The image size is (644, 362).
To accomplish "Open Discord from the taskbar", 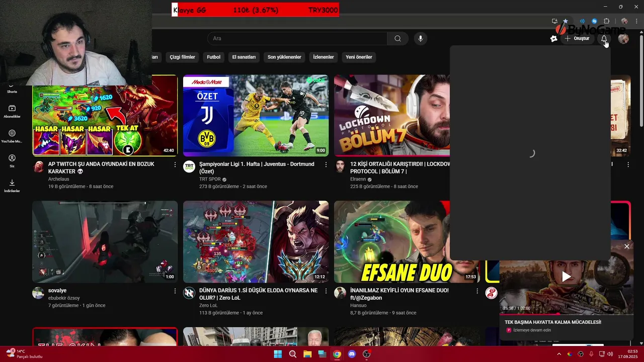I will [352, 354].
